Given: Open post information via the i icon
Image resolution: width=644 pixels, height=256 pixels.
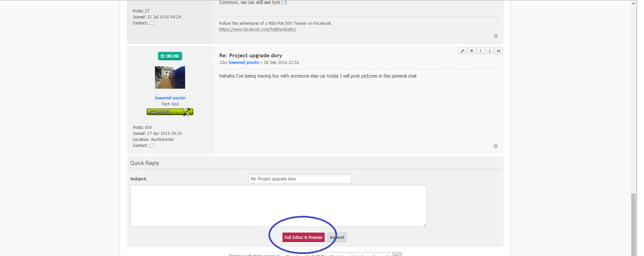Looking at the screenshot, I should [x=489, y=51].
